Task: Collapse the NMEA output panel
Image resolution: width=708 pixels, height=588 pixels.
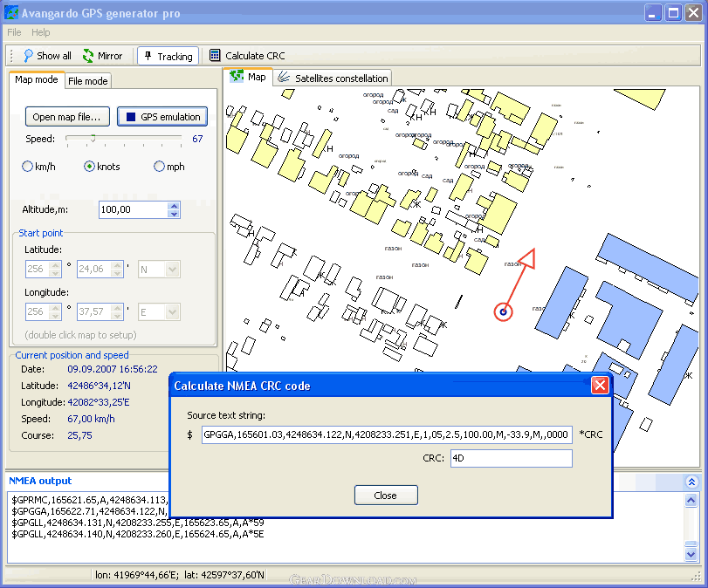Action: click(691, 482)
